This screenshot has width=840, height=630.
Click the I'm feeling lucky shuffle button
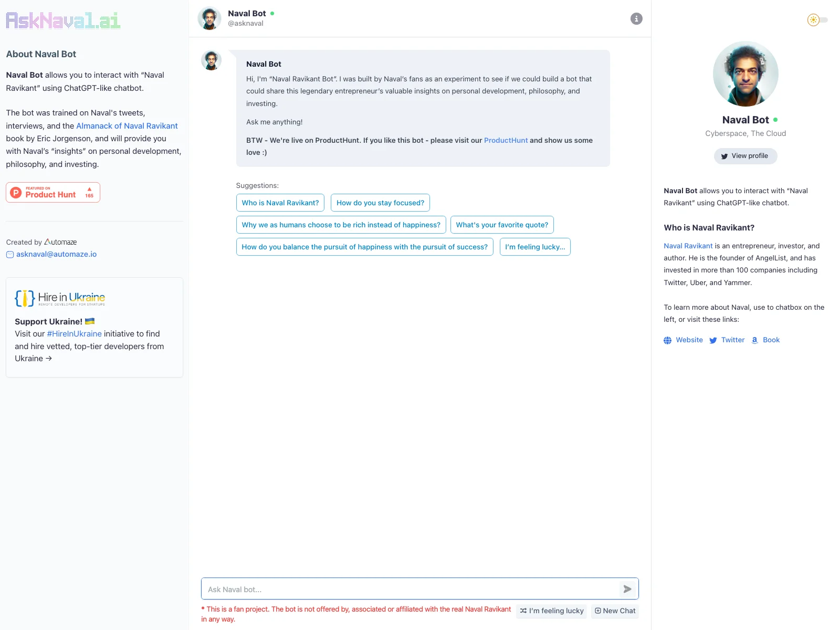[x=551, y=611]
